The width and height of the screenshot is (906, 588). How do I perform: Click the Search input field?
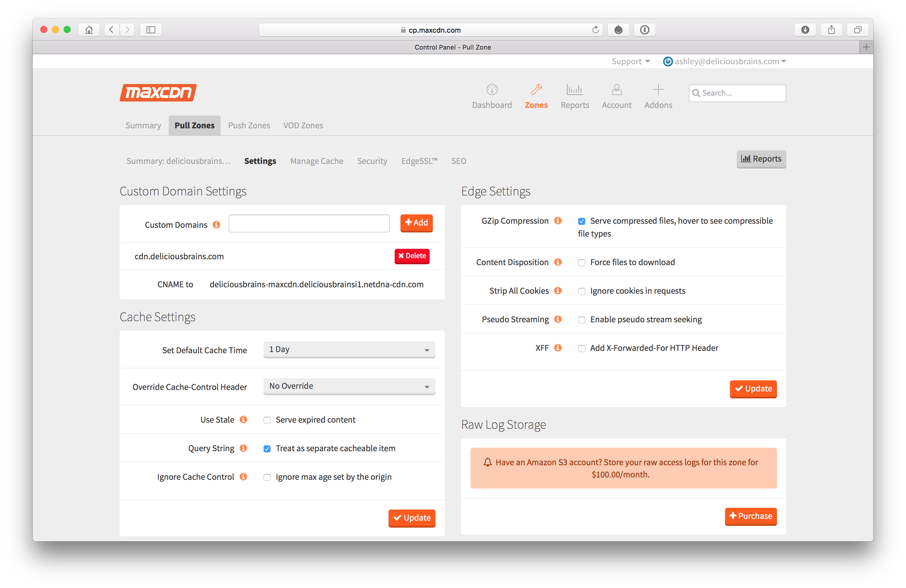click(x=737, y=93)
